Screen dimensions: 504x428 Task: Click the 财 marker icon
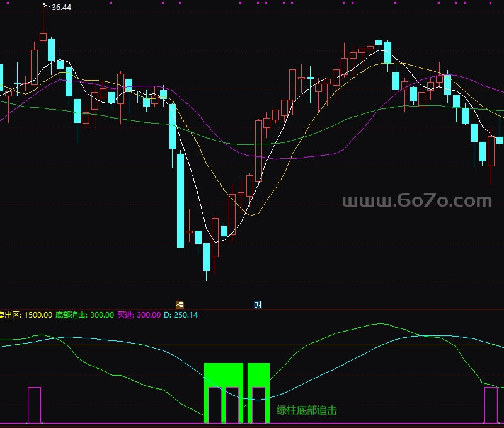[x=258, y=304]
